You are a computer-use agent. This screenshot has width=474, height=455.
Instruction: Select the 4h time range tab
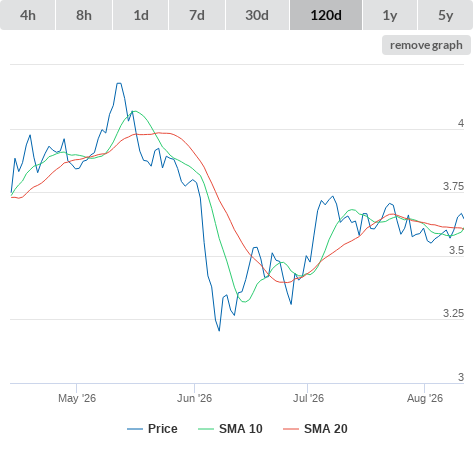point(28,15)
